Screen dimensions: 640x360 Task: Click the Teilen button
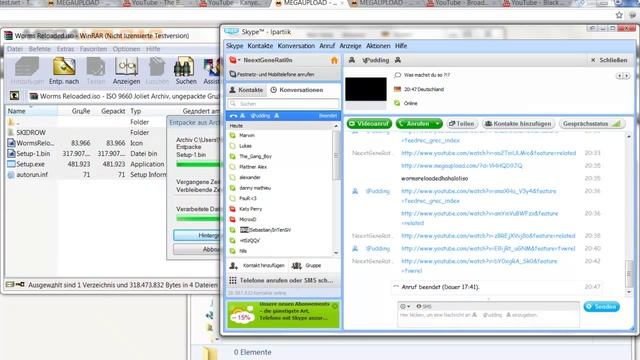point(462,124)
